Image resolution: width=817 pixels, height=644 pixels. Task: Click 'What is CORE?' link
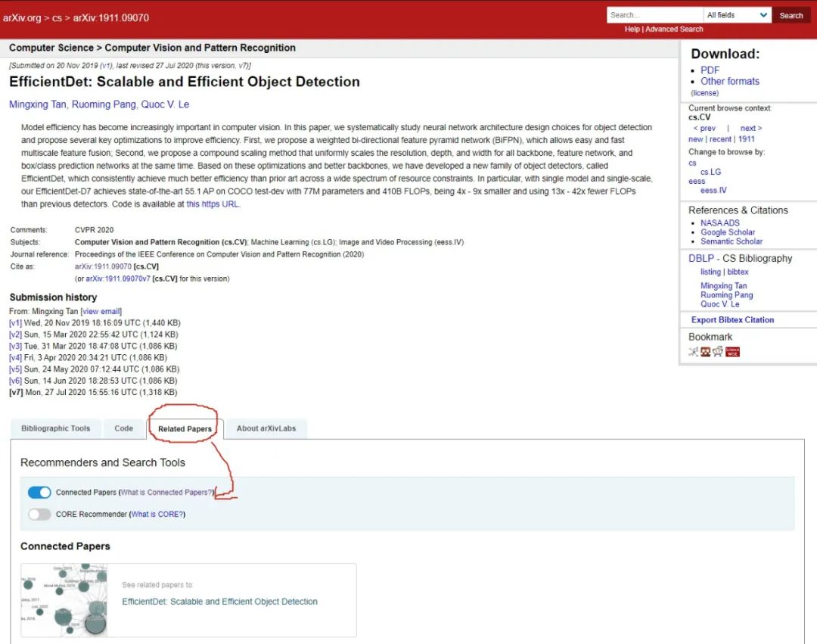tap(157, 515)
